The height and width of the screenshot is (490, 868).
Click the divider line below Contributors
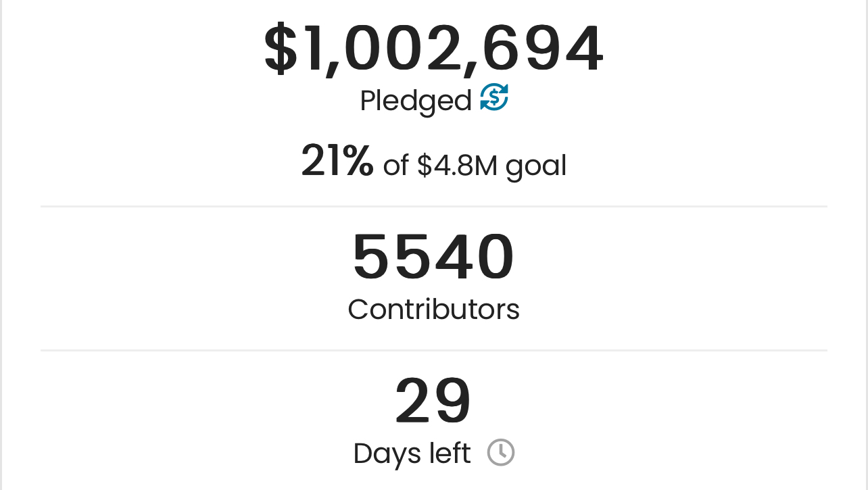click(433, 350)
